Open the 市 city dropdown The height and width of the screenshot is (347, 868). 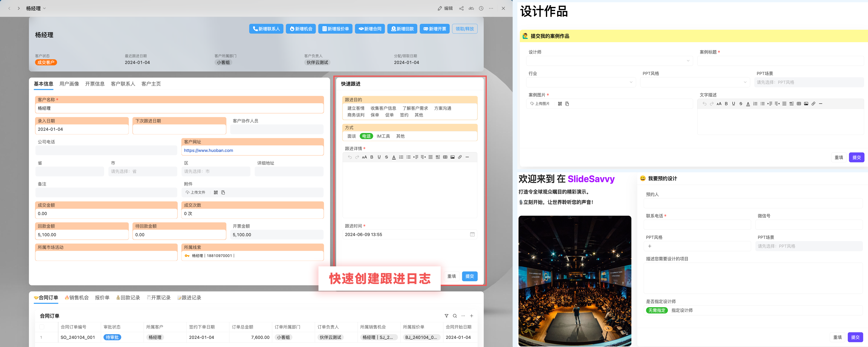click(x=143, y=171)
